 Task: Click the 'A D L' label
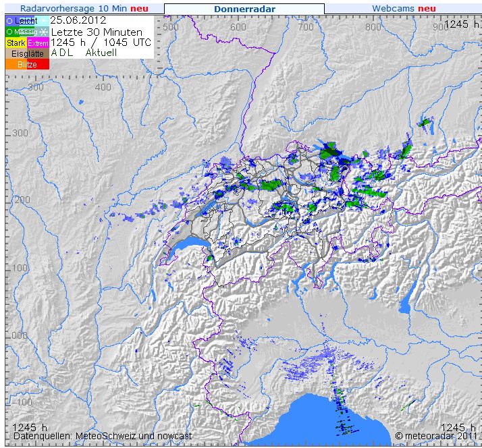pyautogui.click(x=62, y=53)
